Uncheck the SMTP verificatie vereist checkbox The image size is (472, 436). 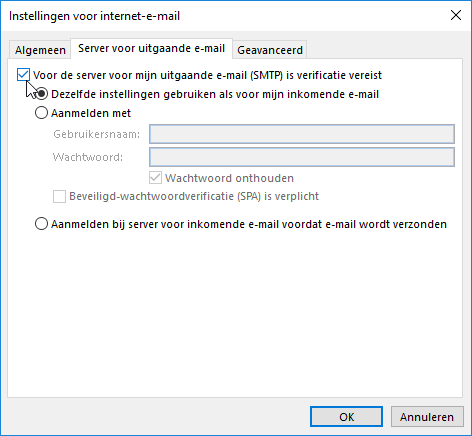coord(23,75)
